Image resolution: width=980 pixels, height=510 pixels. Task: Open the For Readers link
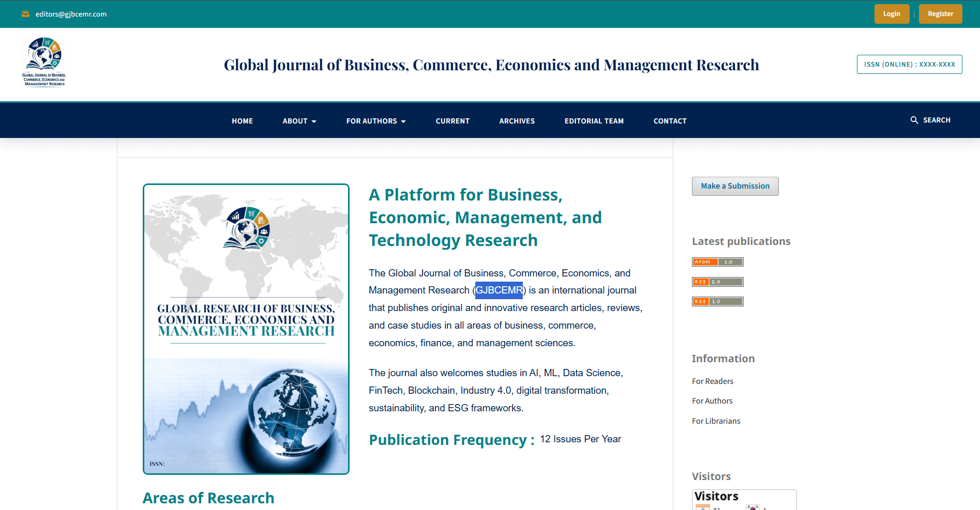click(713, 381)
